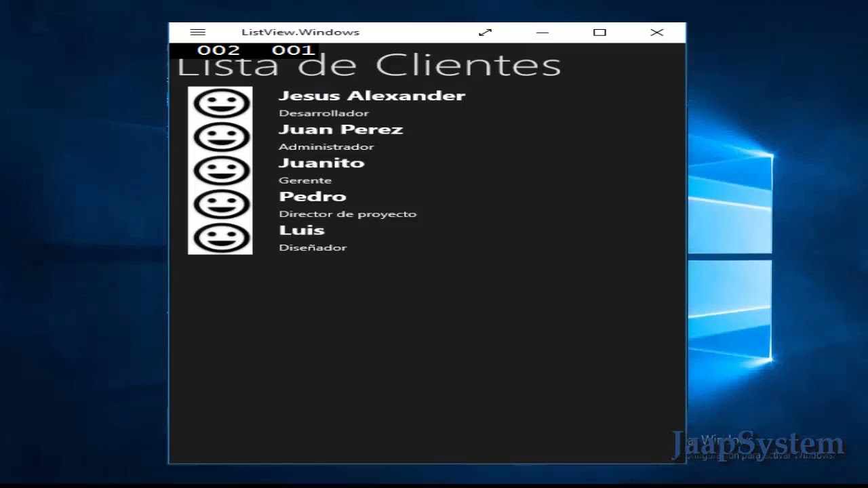Click smiley avatar next to Pedro
The image size is (868, 488).
click(220, 204)
